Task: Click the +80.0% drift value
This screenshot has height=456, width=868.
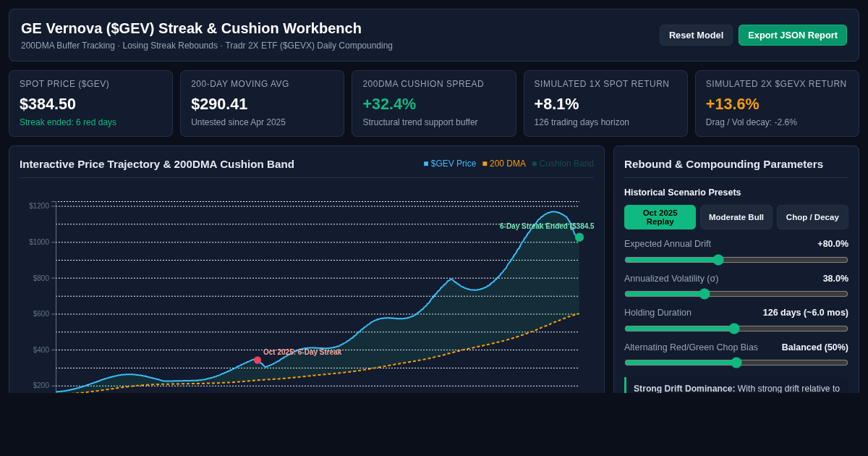Action: coord(833,244)
